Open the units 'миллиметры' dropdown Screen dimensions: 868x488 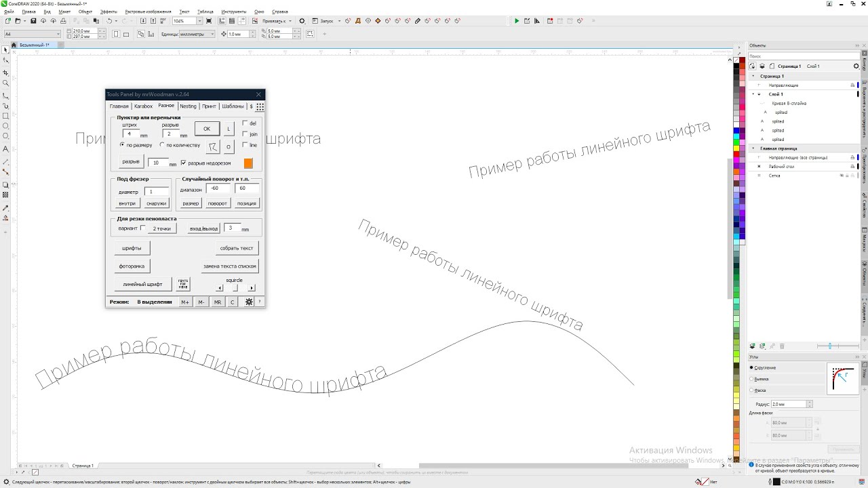point(212,34)
